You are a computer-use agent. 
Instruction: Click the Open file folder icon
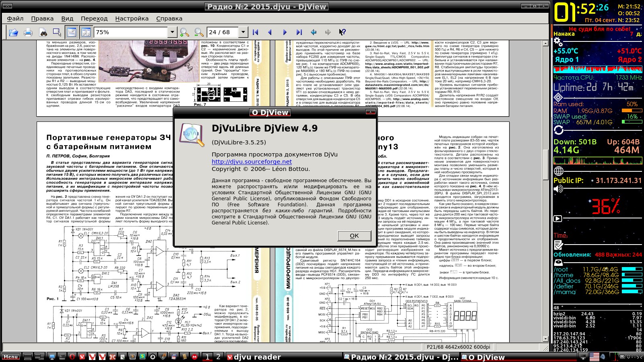point(13,32)
